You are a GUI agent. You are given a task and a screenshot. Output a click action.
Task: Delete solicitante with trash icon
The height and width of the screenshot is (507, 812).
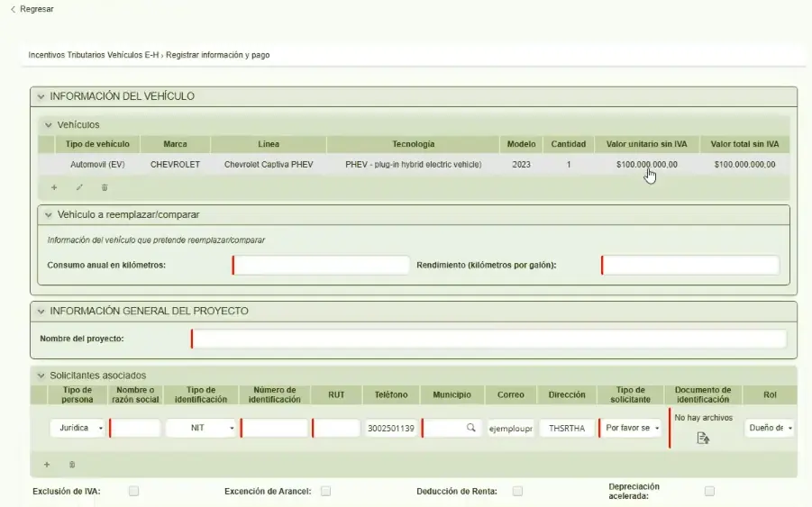click(x=72, y=465)
